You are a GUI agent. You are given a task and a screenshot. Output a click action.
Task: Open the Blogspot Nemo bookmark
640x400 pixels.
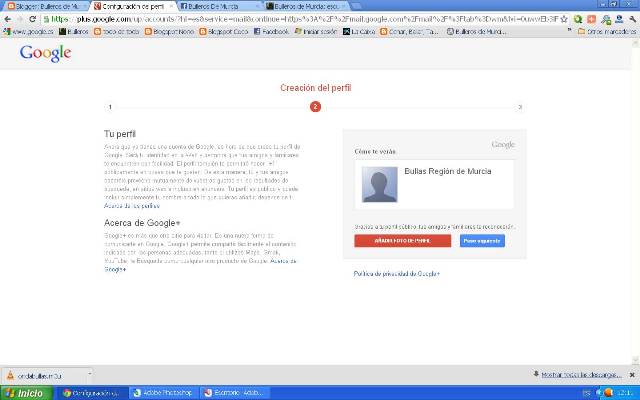pyautogui.click(x=169, y=31)
